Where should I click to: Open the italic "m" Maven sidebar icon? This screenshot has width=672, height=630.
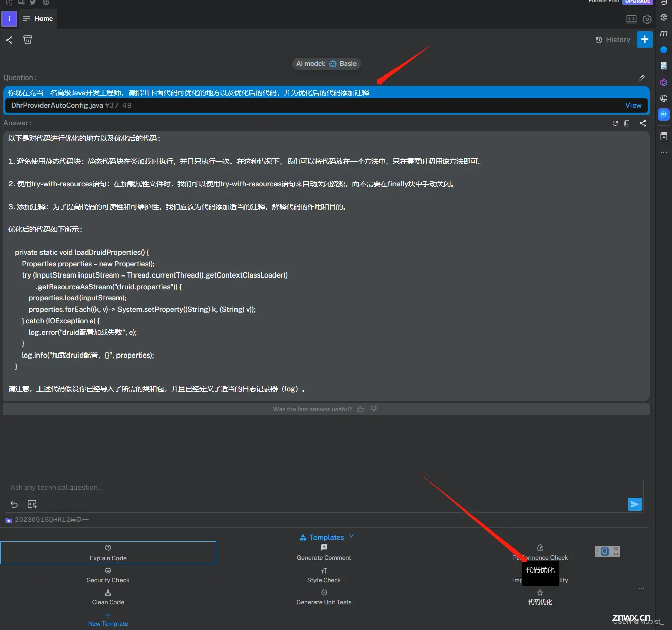[664, 33]
